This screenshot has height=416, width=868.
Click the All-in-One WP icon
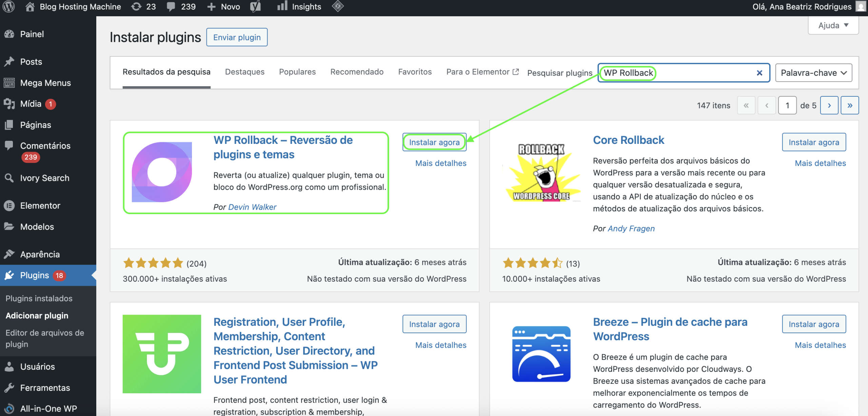click(x=9, y=409)
